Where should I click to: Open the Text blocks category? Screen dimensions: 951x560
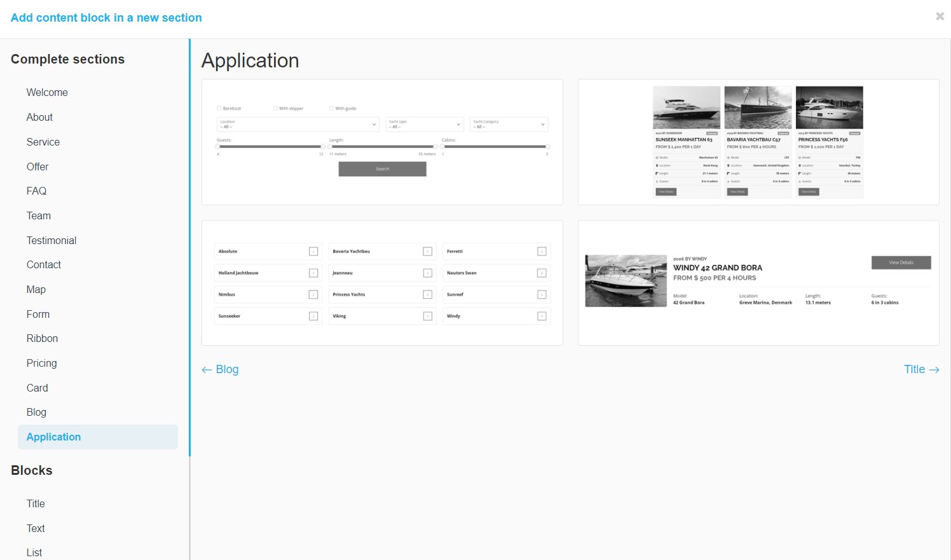[36, 528]
